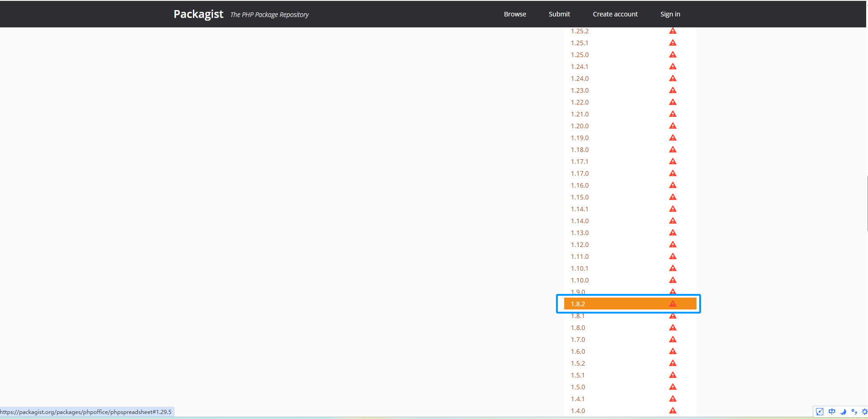
Task: Select the highlighted version 1.8.2
Action: point(578,304)
